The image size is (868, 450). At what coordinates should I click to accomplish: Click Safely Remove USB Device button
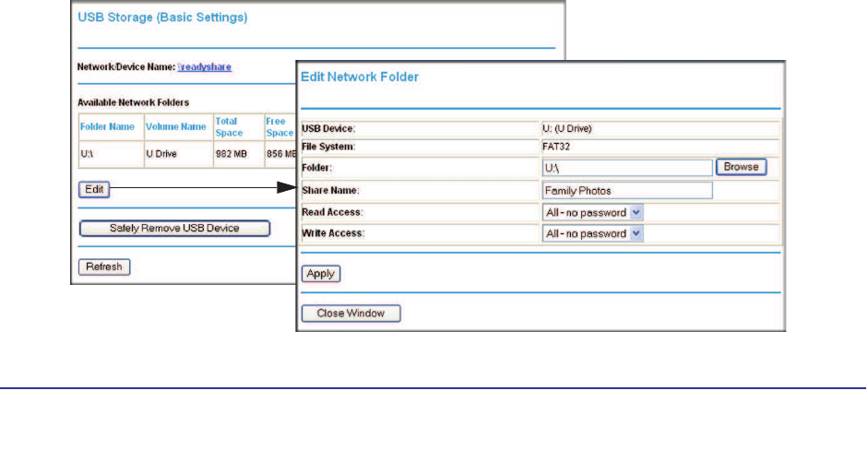tap(174, 228)
